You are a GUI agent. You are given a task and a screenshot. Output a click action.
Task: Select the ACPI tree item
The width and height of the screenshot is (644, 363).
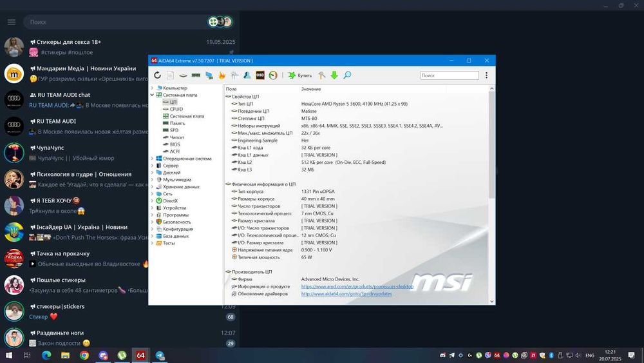(x=175, y=152)
